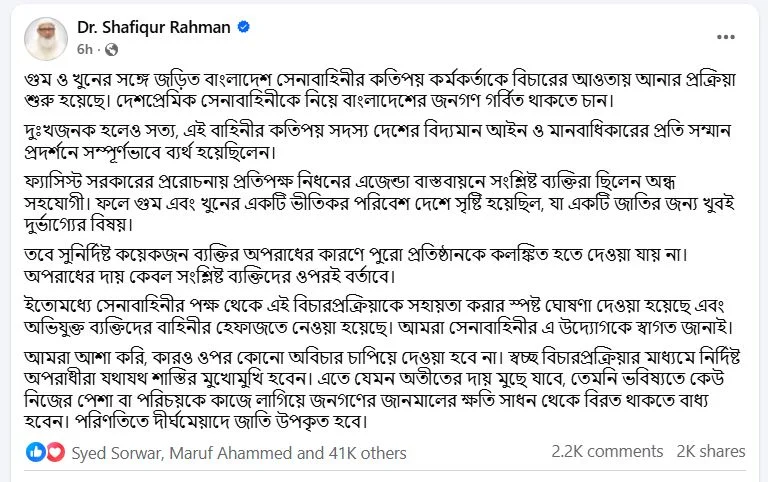Click the first paragraph of the post text
This screenshot has height=482, width=768.
click(382, 90)
